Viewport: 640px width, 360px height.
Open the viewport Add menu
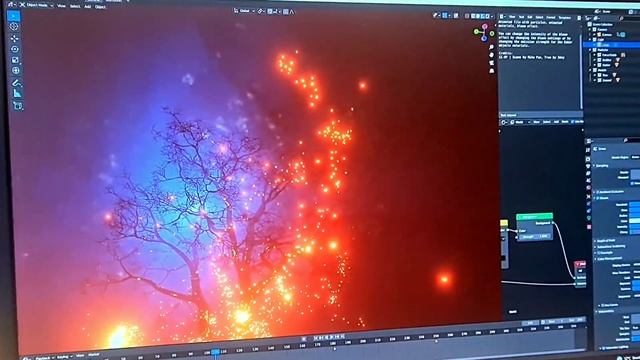[x=87, y=7]
